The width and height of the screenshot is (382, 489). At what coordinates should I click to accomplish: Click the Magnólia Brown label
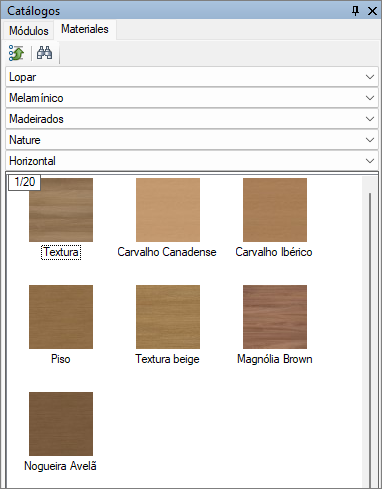coord(275,359)
